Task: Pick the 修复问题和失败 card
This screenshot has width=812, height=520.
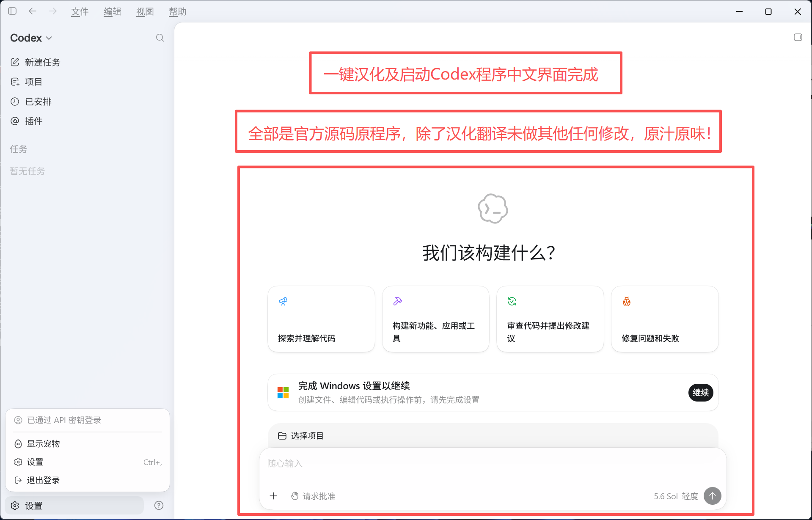Action: 665,319
